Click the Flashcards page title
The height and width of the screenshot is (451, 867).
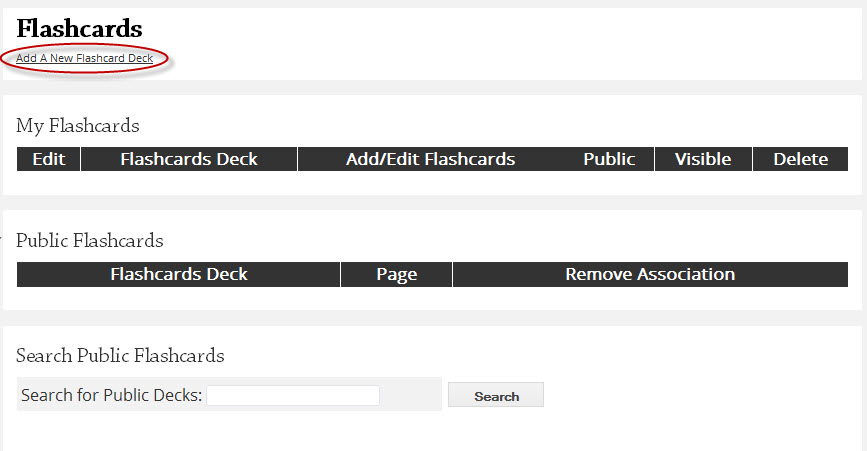79,29
